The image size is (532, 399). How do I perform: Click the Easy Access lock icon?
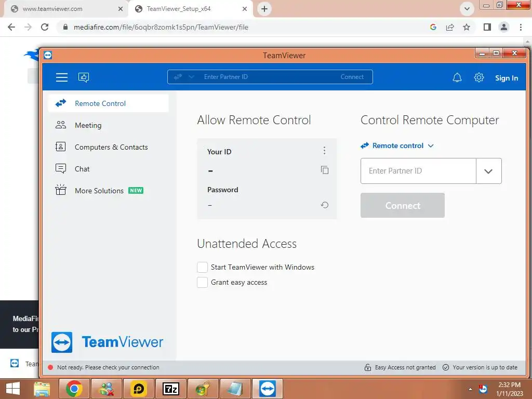pos(368,367)
